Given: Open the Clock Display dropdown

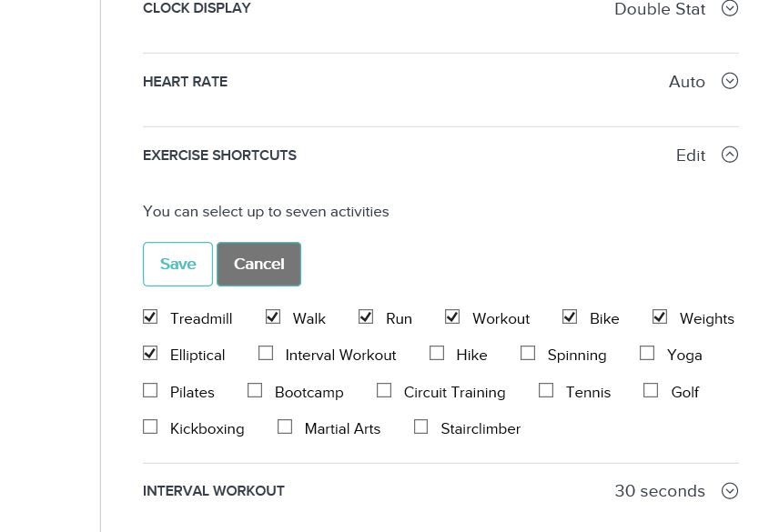Looking at the screenshot, I should pyautogui.click(x=730, y=8).
